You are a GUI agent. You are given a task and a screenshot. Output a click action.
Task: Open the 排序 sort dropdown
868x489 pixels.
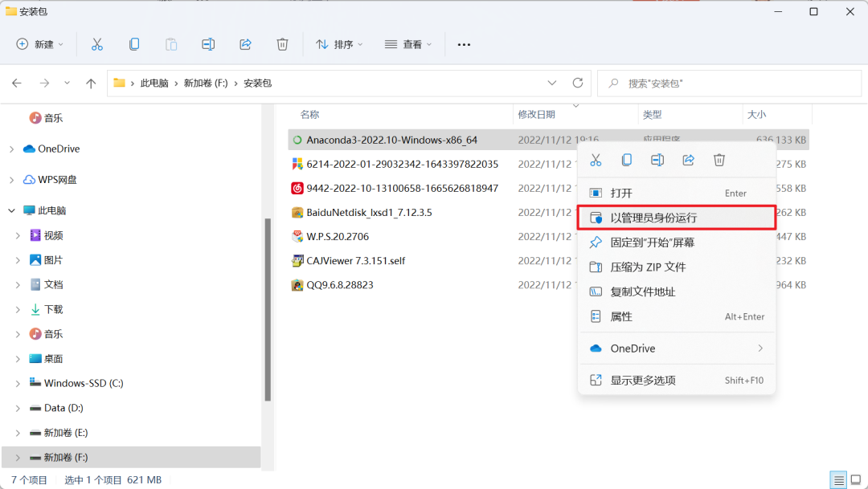pos(339,44)
